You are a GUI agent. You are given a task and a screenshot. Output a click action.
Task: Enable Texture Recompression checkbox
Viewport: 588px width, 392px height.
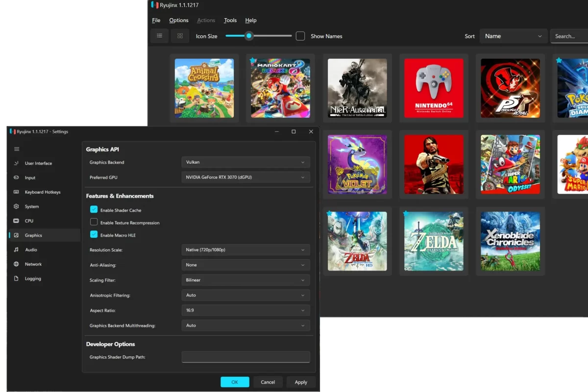point(94,222)
